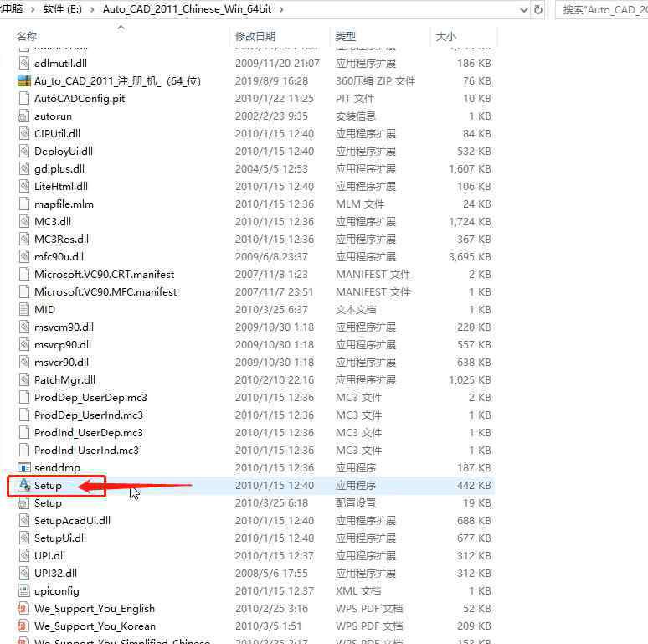Viewport: 648px width, 644px height.
Task: Select the mfc90u.dll file name
Action: pos(59,257)
